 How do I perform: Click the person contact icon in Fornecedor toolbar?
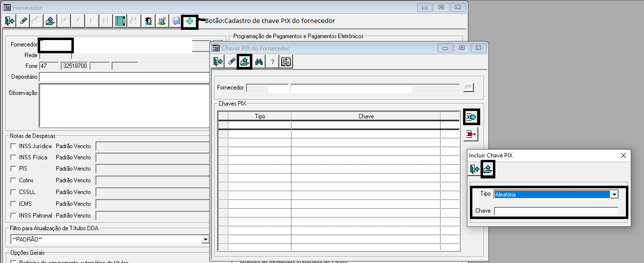click(149, 21)
